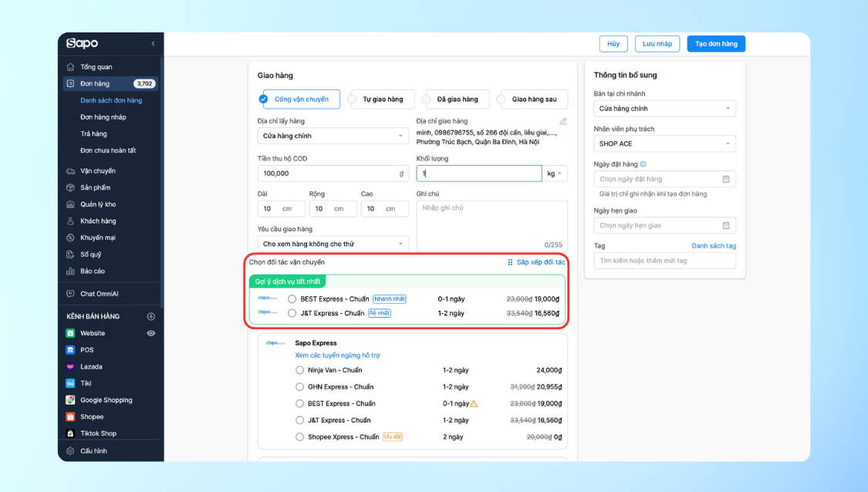Viewport: 868px width, 492px height.
Task: Edit delivery address with pencil icon
Action: click(x=563, y=121)
